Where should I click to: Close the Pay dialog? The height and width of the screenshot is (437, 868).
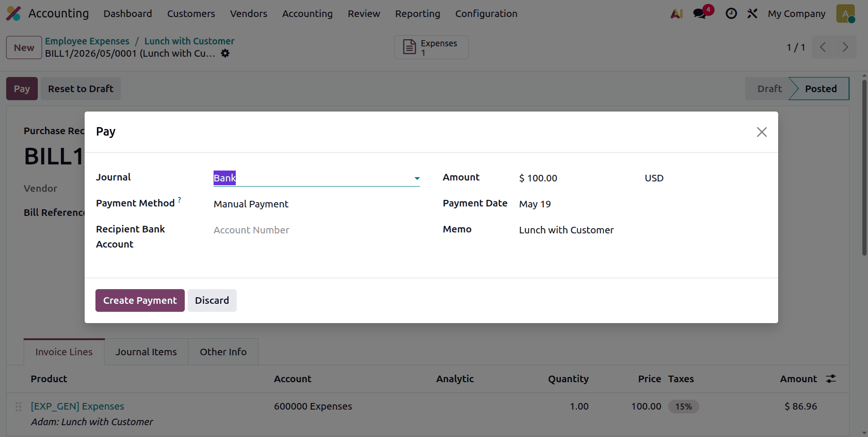coord(762,132)
